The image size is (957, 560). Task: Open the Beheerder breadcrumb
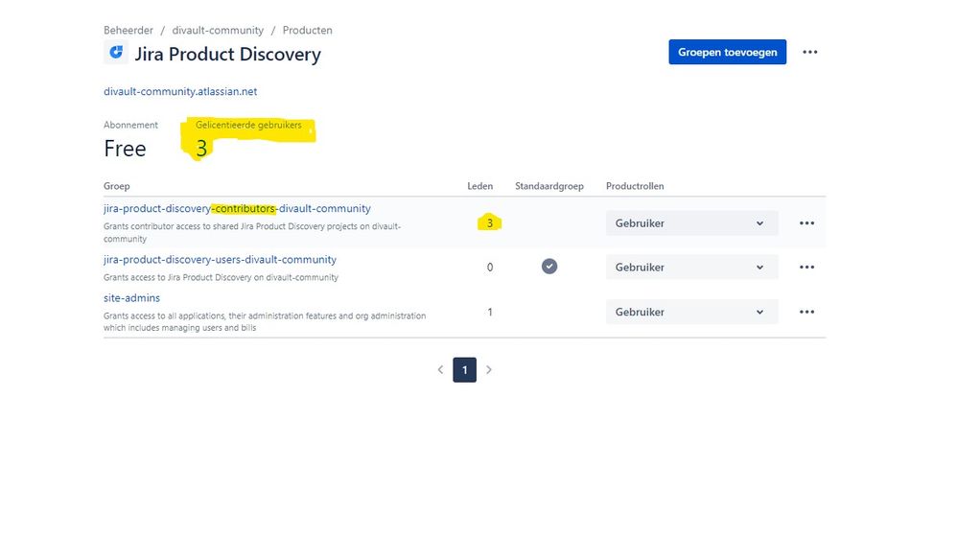(x=128, y=30)
